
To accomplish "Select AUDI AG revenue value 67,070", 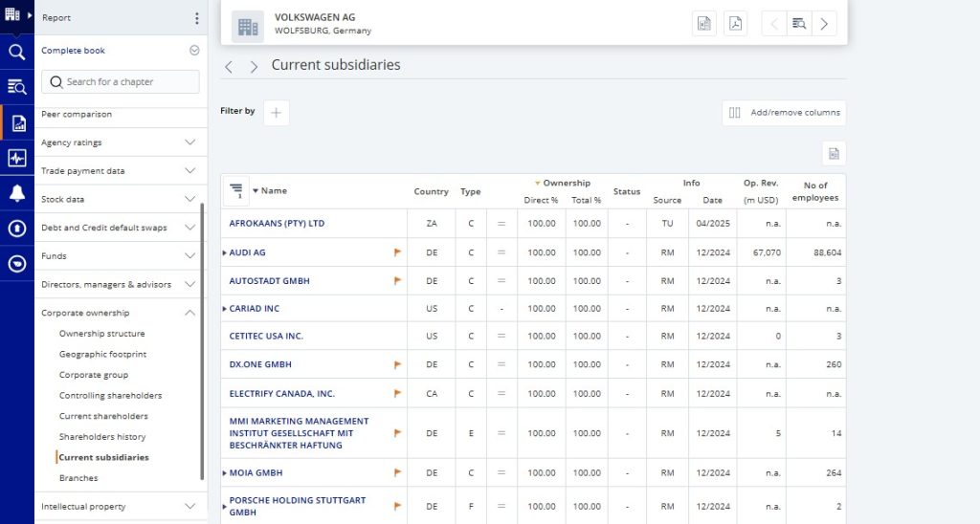I will pyautogui.click(x=767, y=252).
